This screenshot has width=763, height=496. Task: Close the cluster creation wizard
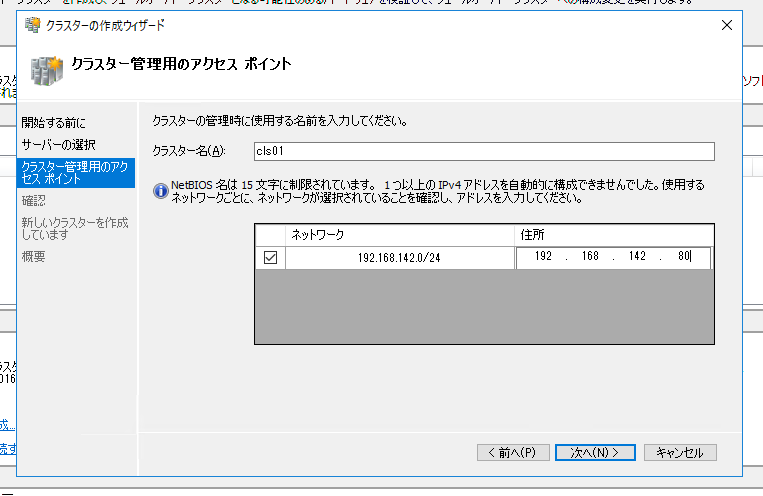727,25
